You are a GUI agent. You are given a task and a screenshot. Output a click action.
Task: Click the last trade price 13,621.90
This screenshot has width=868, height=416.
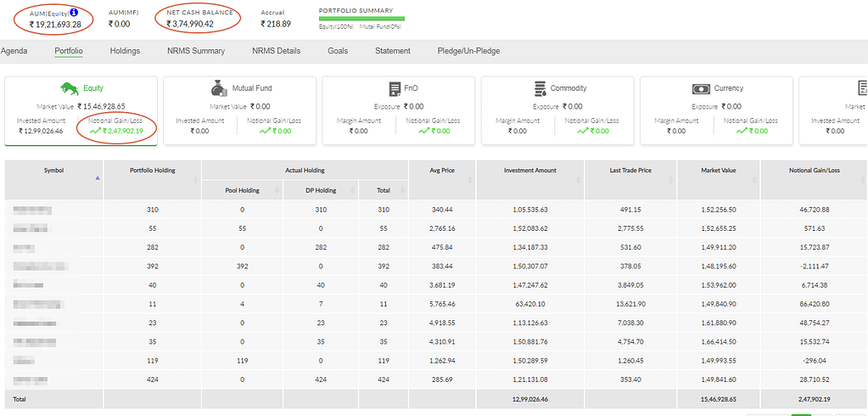(630, 304)
